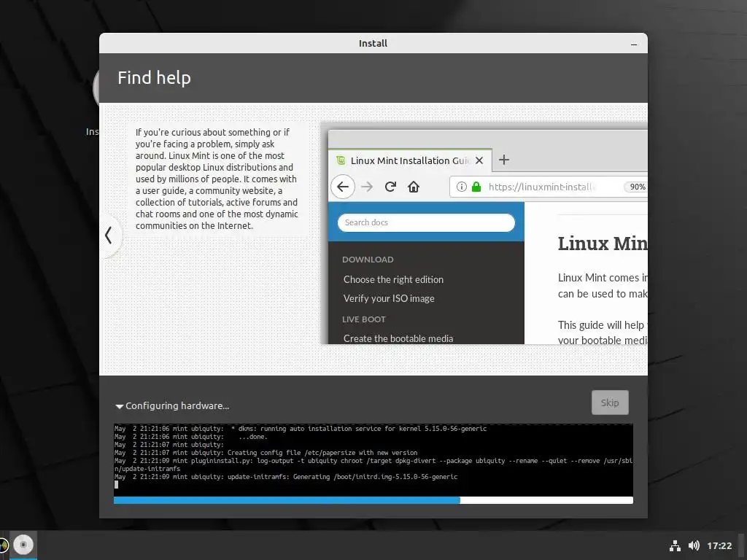The width and height of the screenshot is (747, 560).
Task: Click the DOWNLOAD section heading
Action: [x=368, y=260]
